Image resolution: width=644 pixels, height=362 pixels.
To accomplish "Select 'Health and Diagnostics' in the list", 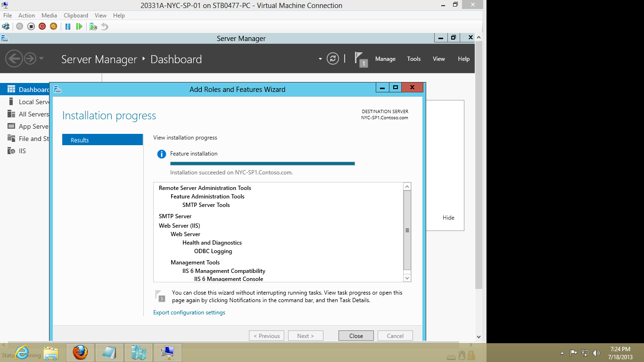I will click(x=212, y=243).
